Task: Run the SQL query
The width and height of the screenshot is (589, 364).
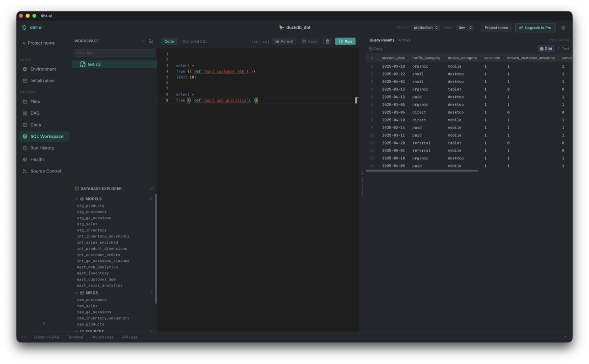Action: (346, 41)
